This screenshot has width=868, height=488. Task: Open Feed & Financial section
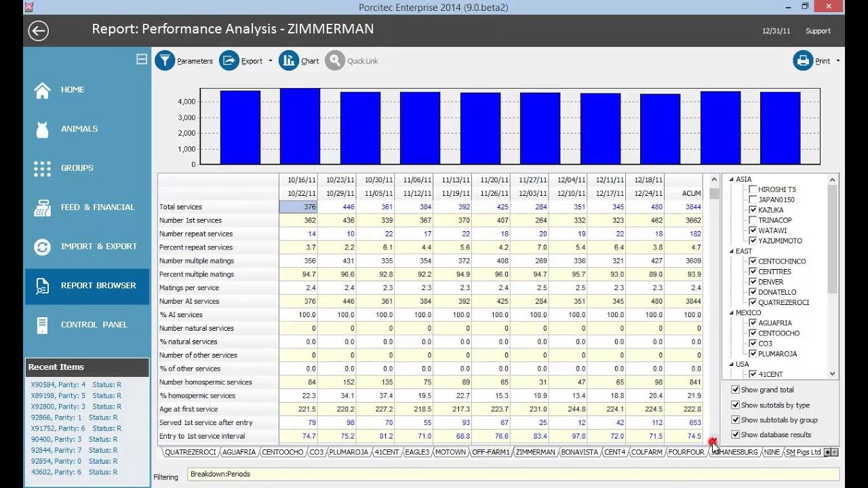(x=97, y=207)
